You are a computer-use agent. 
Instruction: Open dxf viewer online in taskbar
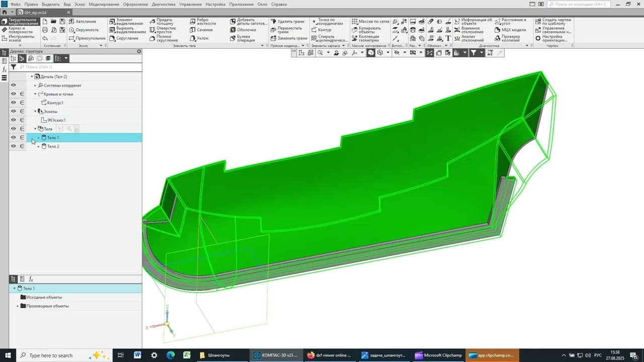pos(330,355)
